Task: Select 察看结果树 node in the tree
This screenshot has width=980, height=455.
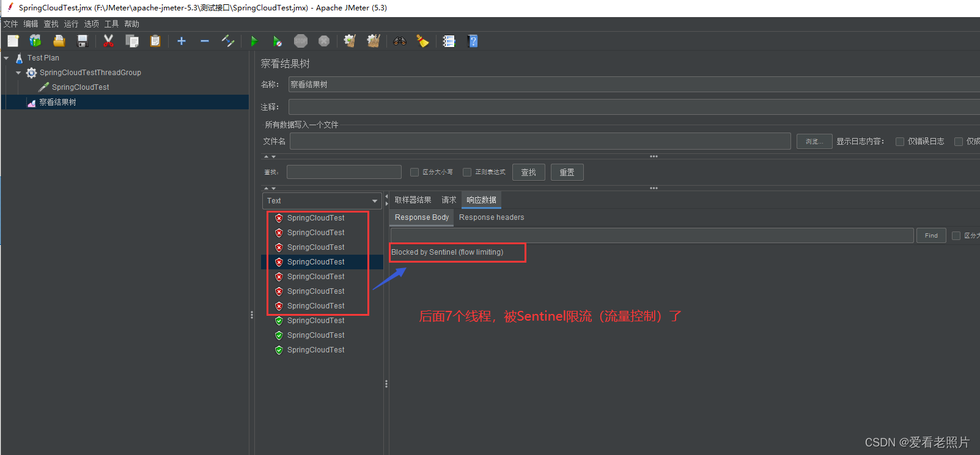Action: [58, 103]
